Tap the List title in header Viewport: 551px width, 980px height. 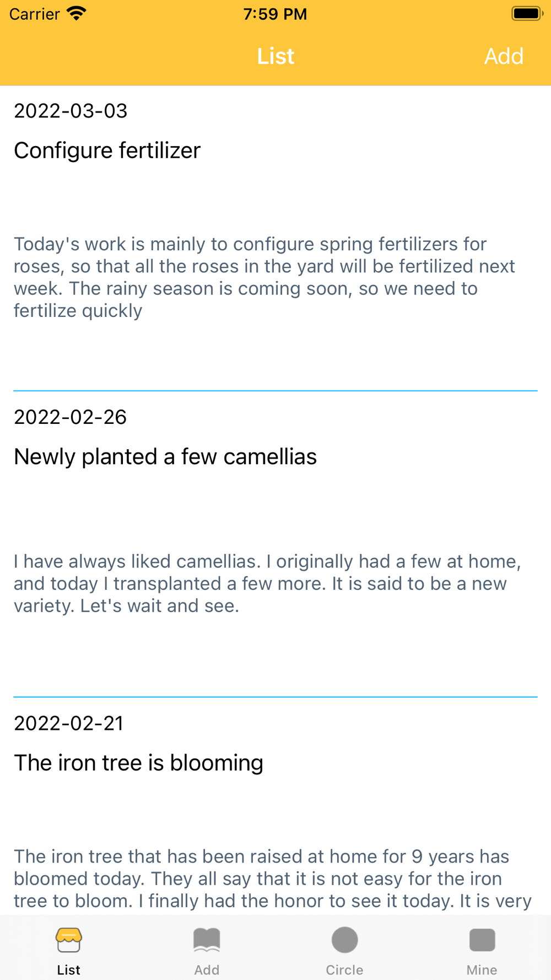pyautogui.click(x=275, y=56)
